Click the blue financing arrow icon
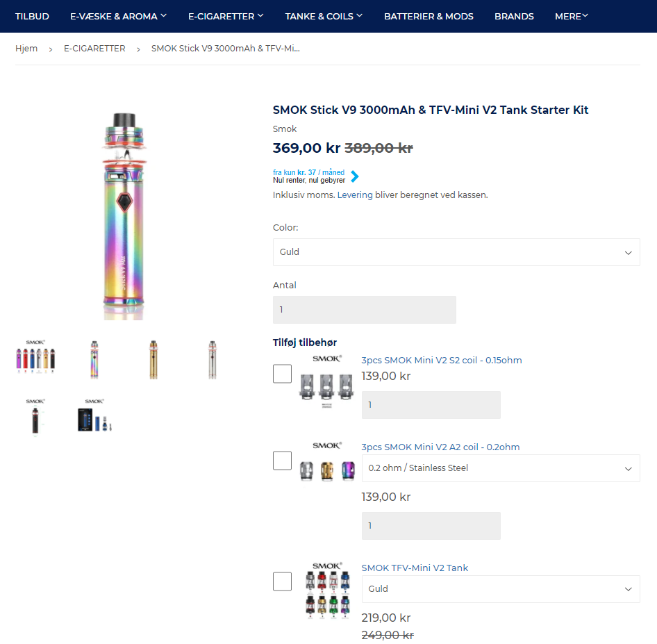Image resolution: width=657 pixels, height=644 pixels. [355, 176]
